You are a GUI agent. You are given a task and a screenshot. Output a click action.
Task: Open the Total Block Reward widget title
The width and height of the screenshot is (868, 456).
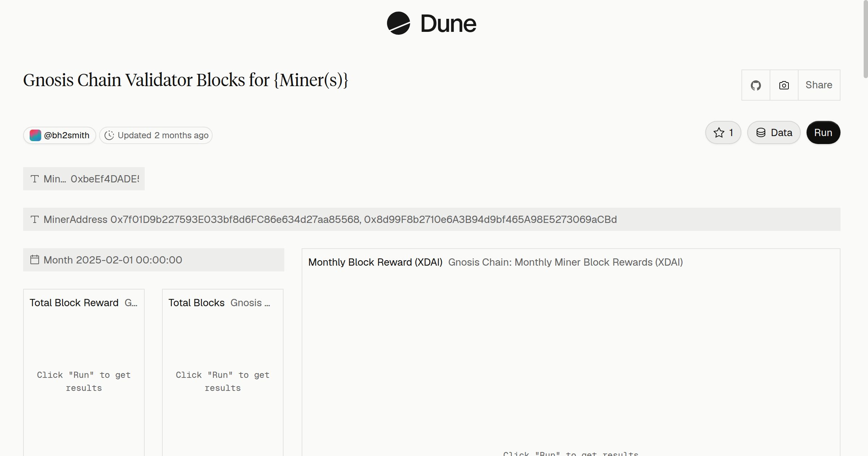[74, 303]
